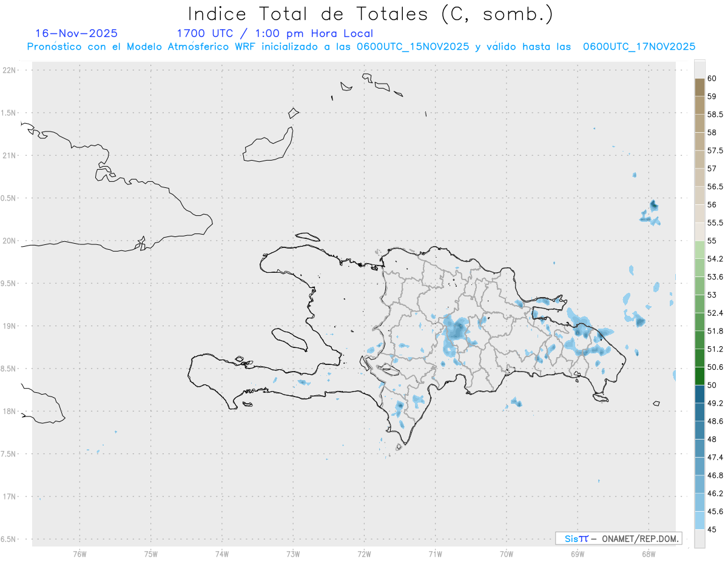Click the '68W' longitude label
The height and width of the screenshot is (562, 728).
pos(649,554)
